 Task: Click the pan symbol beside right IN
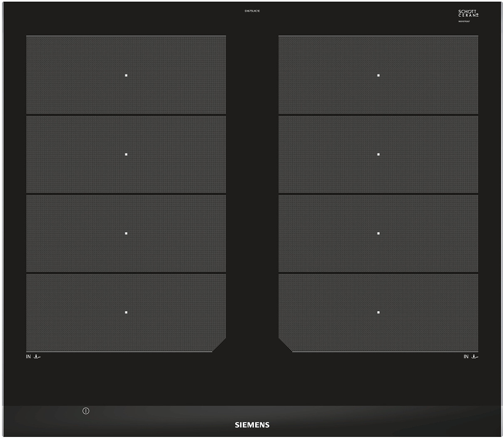coord(475,357)
